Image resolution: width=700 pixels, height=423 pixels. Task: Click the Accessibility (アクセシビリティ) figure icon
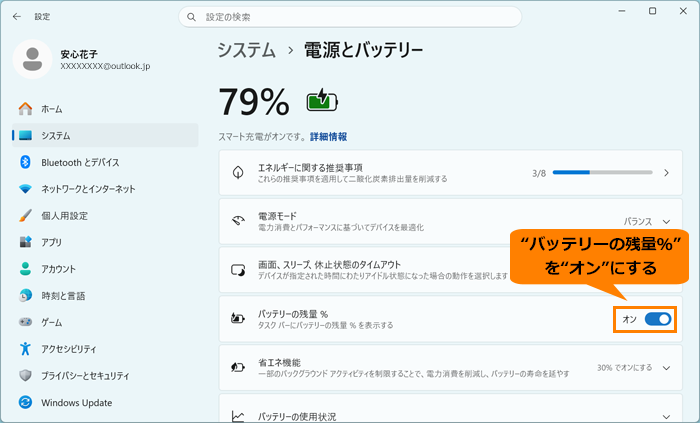click(25, 348)
